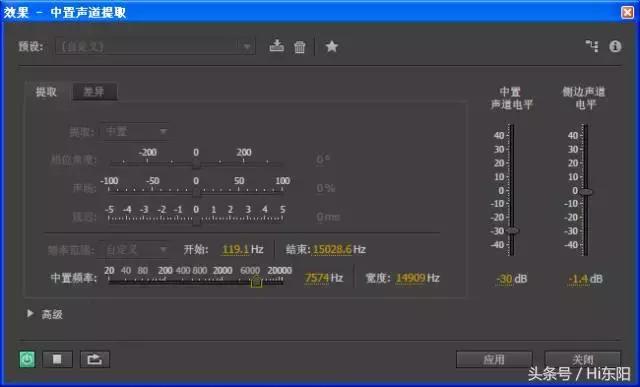Click the 宽度 value 14909
This screenshot has width=640, height=387.
pyautogui.click(x=411, y=278)
